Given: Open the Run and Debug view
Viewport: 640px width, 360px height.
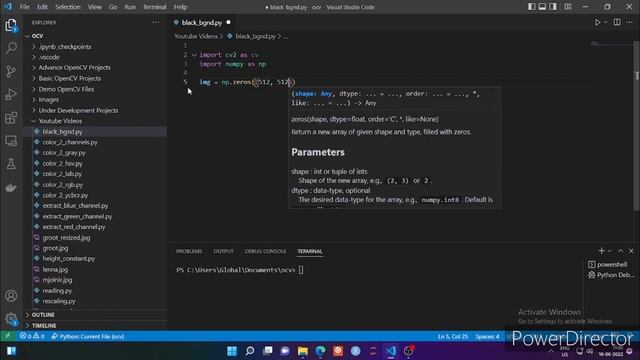Looking at the screenshot, I should 11,95.
